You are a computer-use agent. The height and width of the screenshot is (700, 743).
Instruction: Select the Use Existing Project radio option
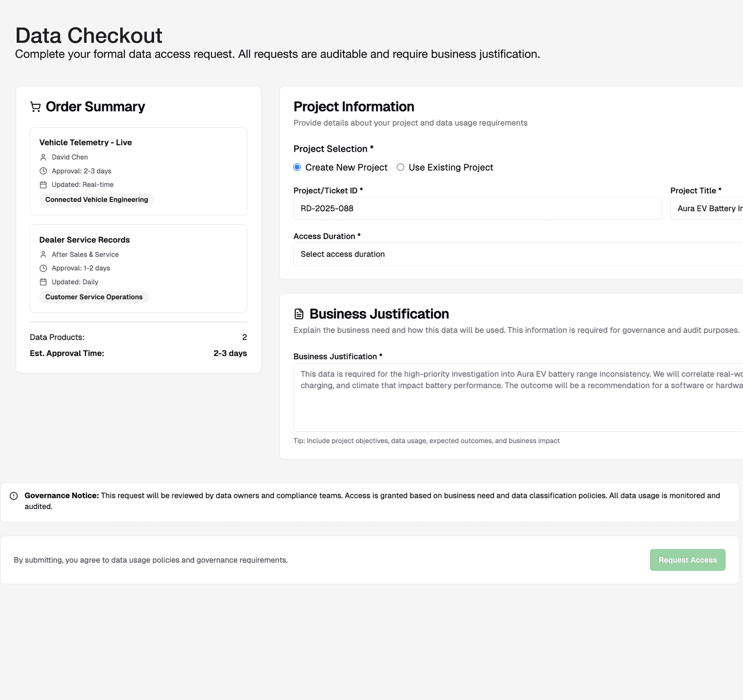tap(400, 167)
